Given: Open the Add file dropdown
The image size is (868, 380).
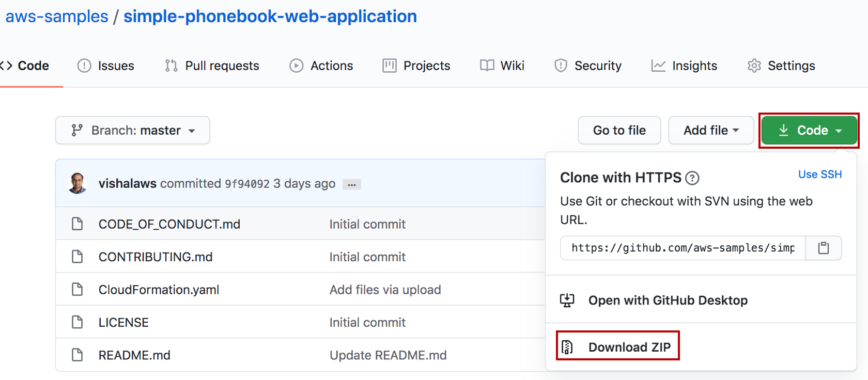Looking at the screenshot, I should (x=711, y=130).
